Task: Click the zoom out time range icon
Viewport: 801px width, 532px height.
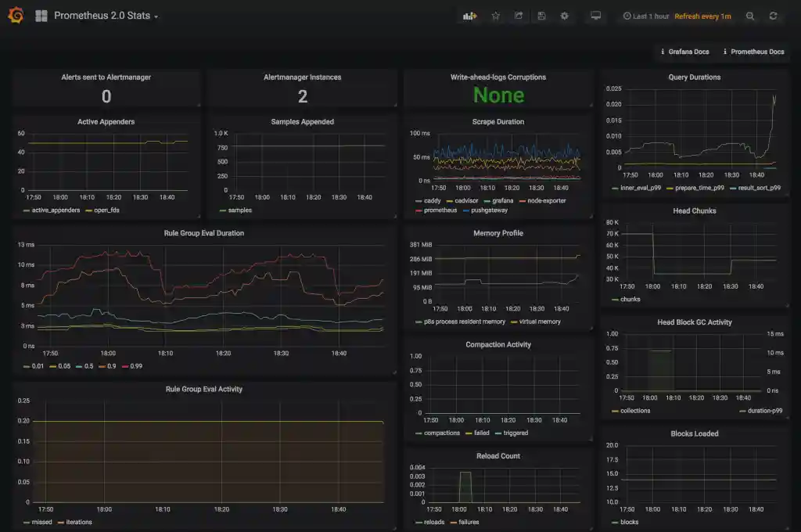Action: pos(750,16)
